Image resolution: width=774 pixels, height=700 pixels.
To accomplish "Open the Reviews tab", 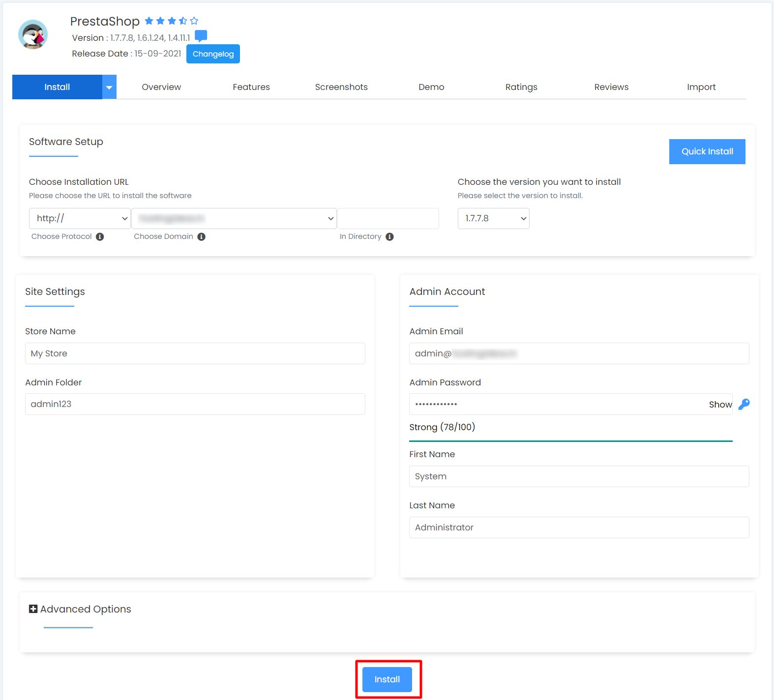I will pyautogui.click(x=611, y=87).
